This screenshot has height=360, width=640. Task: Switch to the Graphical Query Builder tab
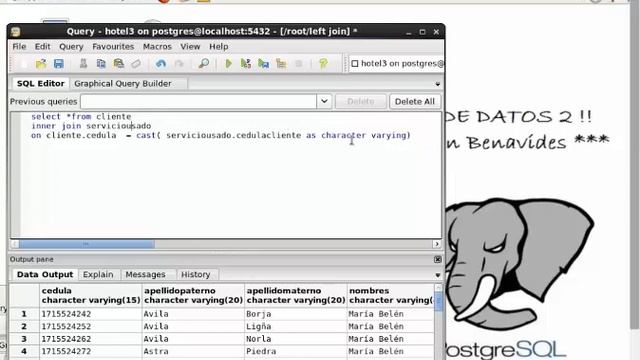click(x=123, y=83)
